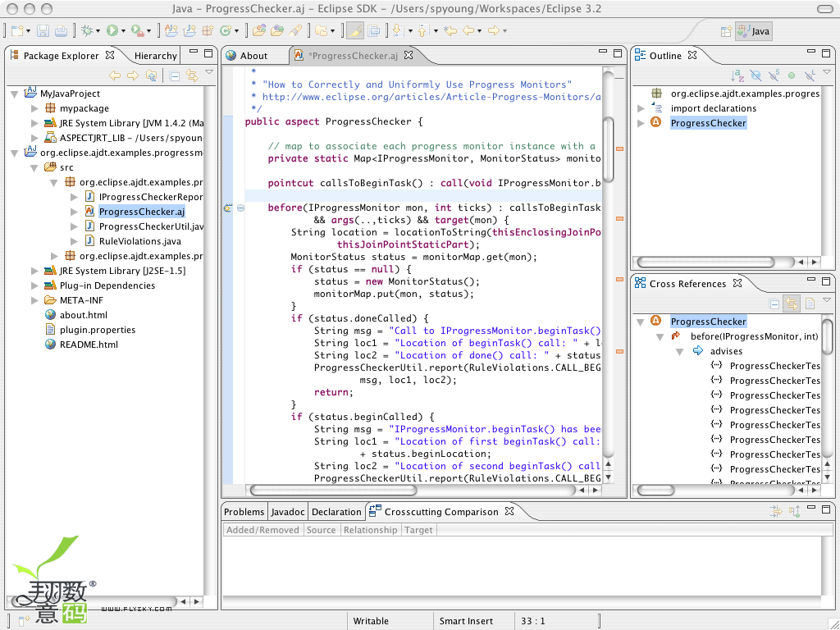The height and width of the screenshot is (630, 840).
Task: Click Collapse All in Cross References view
Action: pyautogui.click(x=774, y=304)
